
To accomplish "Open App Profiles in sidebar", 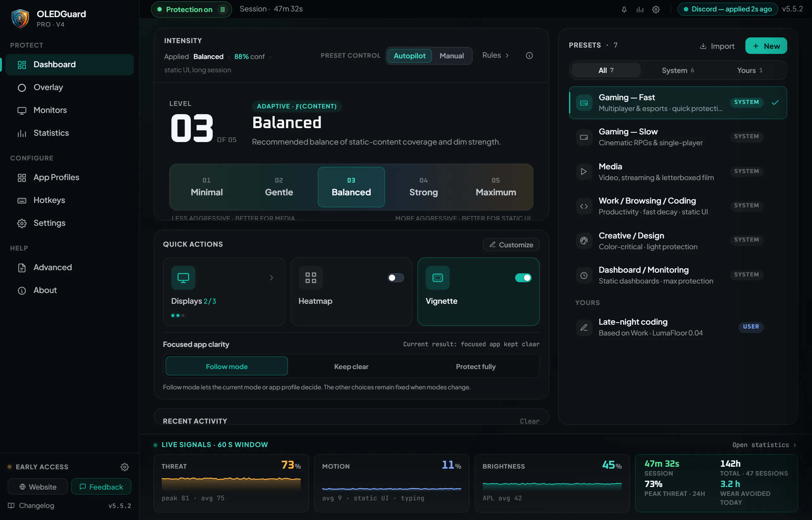I will (x=69, y=178).
